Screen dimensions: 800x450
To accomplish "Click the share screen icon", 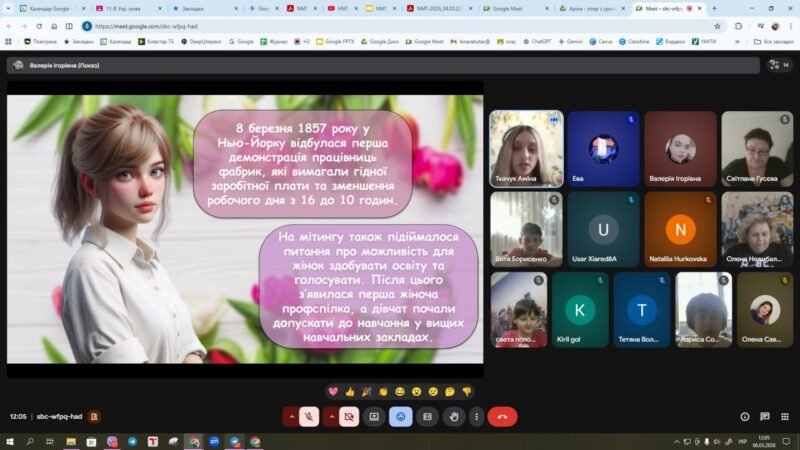I will click(375, 416).
